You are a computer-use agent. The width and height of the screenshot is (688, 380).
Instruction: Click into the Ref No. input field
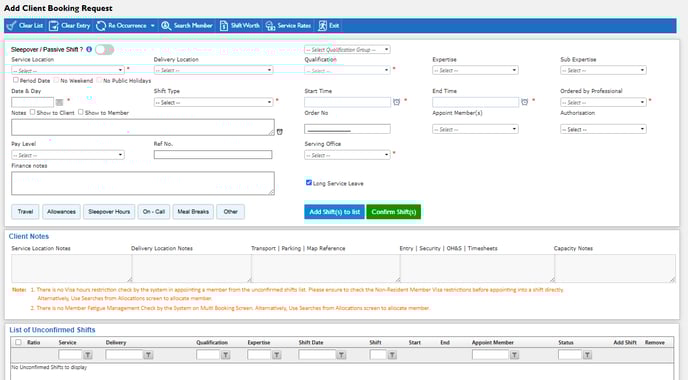pyautogui.click(x=213, y=154)
